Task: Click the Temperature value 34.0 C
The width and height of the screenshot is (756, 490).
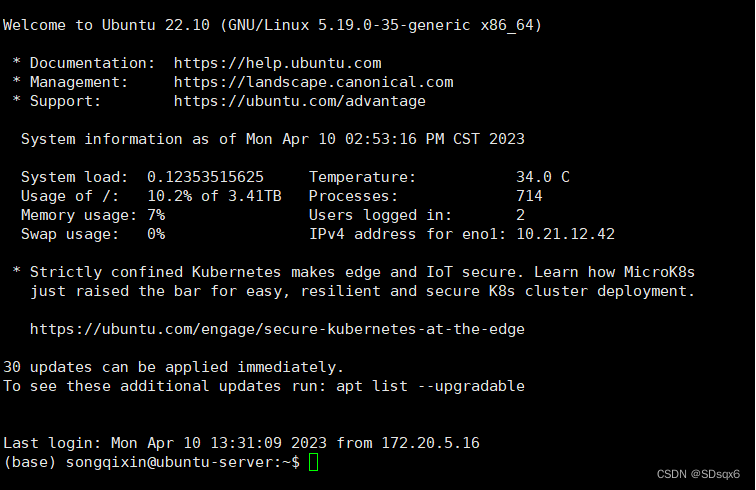Action: point(542,177)
